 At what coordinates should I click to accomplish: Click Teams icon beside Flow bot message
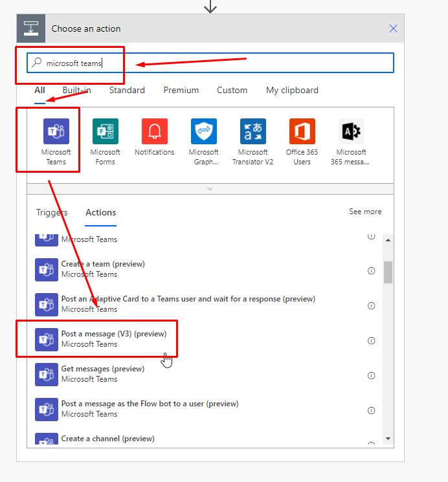click(x=47, y=410)
